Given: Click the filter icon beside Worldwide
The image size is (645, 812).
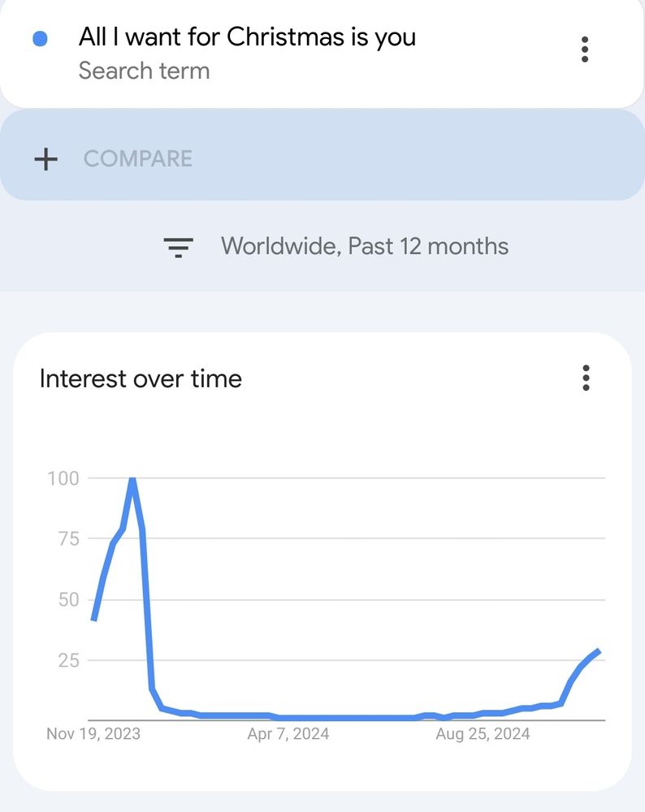Looking at the screenshot, I should 178,246.
